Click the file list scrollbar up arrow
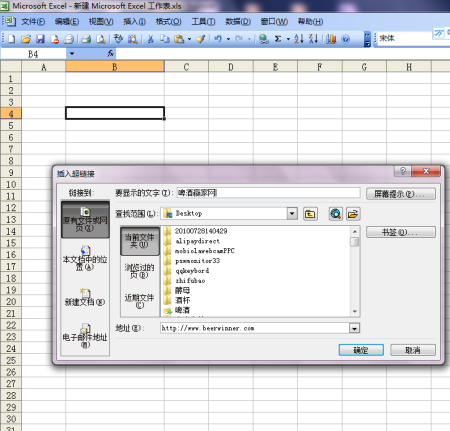Viewport: 450px width, 431px height. coord(355,231)
